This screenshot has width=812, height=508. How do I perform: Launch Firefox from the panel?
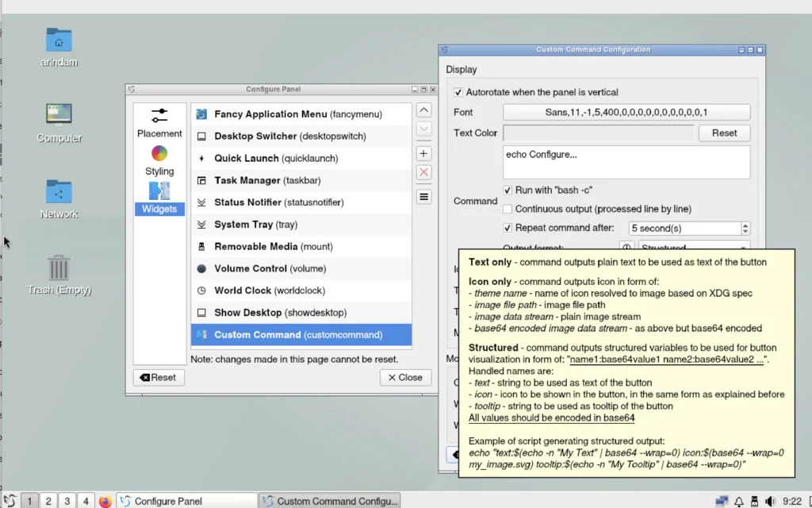(x=105, y=501)
